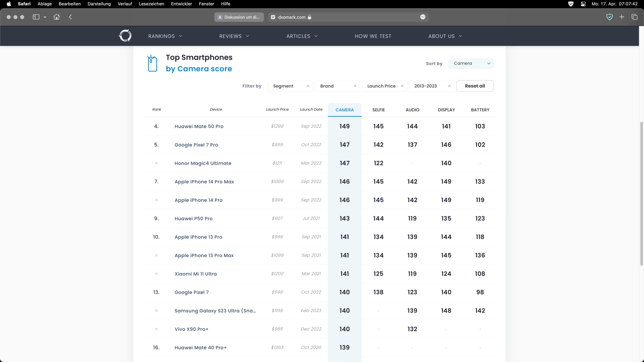Viewport: 644px width, 362px height.
Task: Select the BATTERY score column
Action: 480,110
